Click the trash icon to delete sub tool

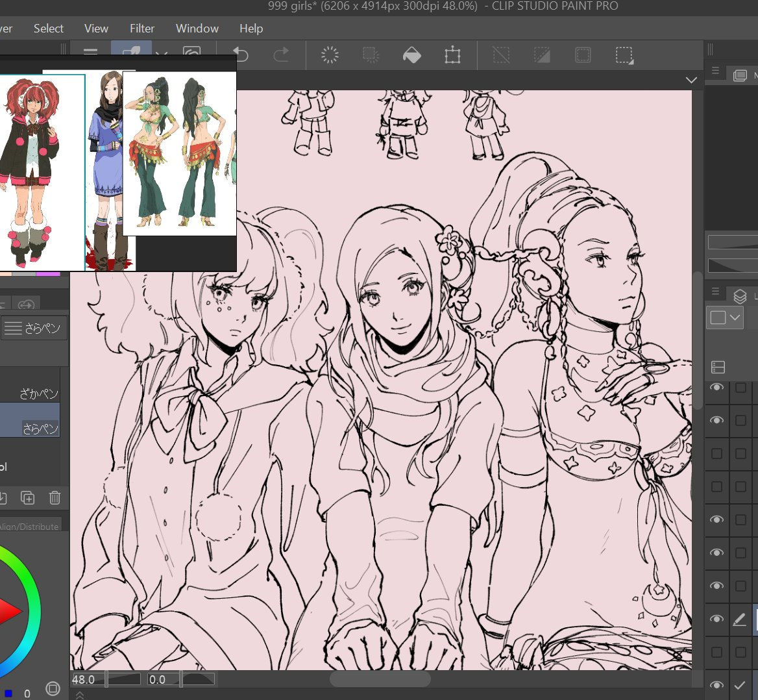click(55, 498)
